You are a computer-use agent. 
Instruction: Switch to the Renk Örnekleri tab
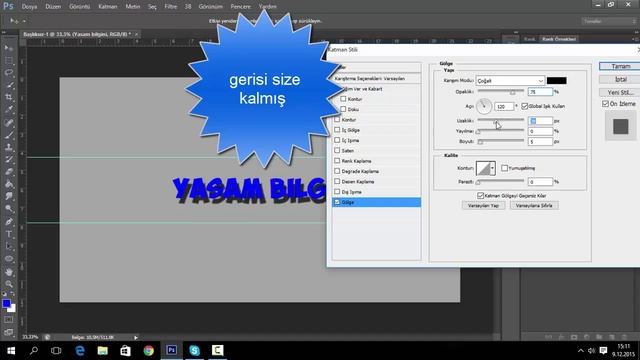(x=559, y=39)
